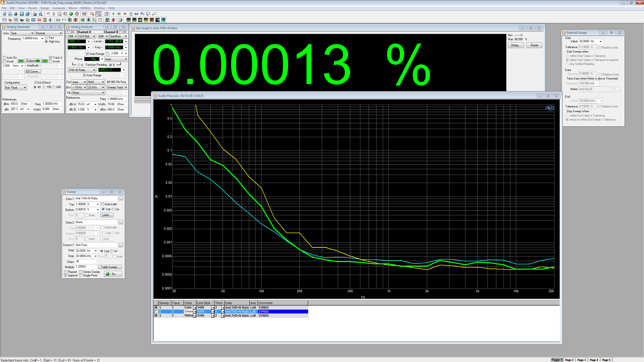Switch to the Page 2 tab
The height and width of the screenshot is (362, 644).
pyautogui.click(x=569, y=360)
